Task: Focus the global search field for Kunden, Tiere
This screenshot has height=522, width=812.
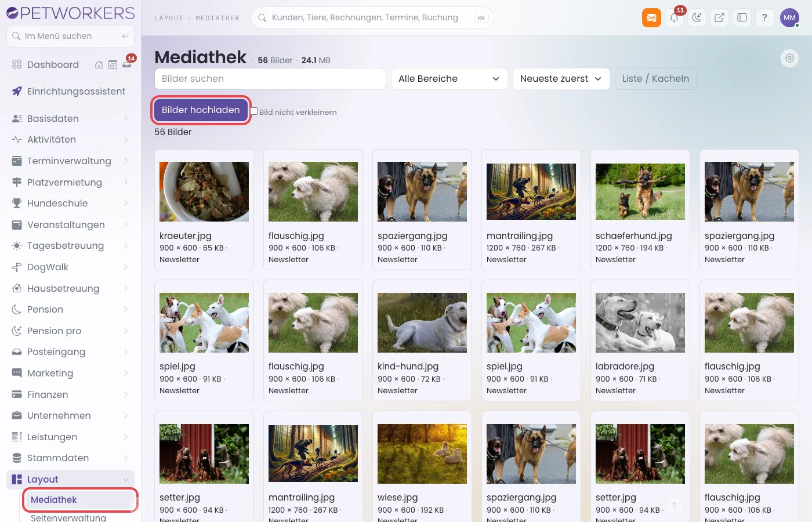Action: [372, 18]
